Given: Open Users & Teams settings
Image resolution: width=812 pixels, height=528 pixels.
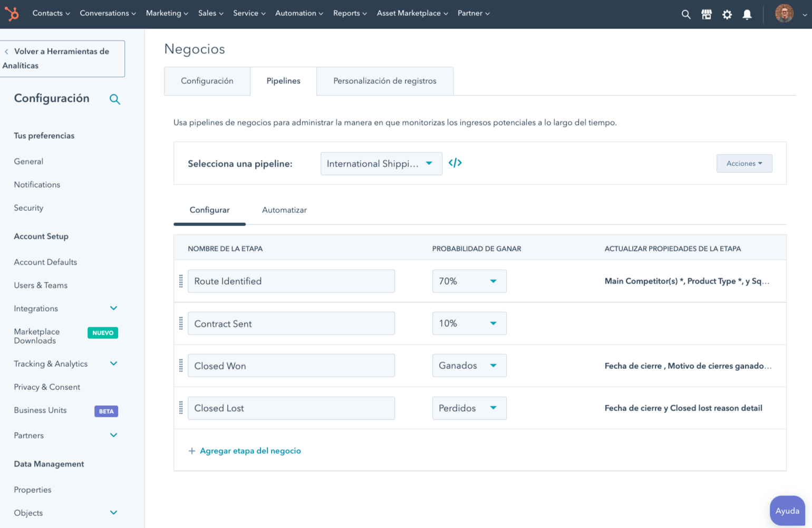Looking at the screenshot, I should click(x=41, y=286).
